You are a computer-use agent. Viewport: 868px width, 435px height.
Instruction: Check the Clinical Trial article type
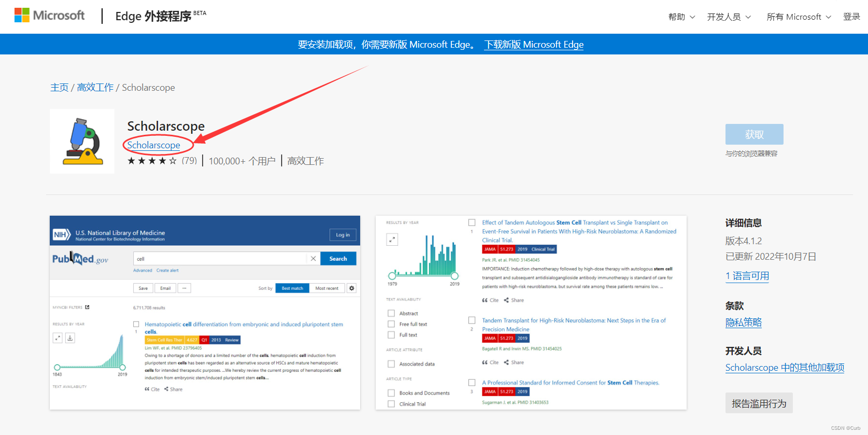pos(391,404)
